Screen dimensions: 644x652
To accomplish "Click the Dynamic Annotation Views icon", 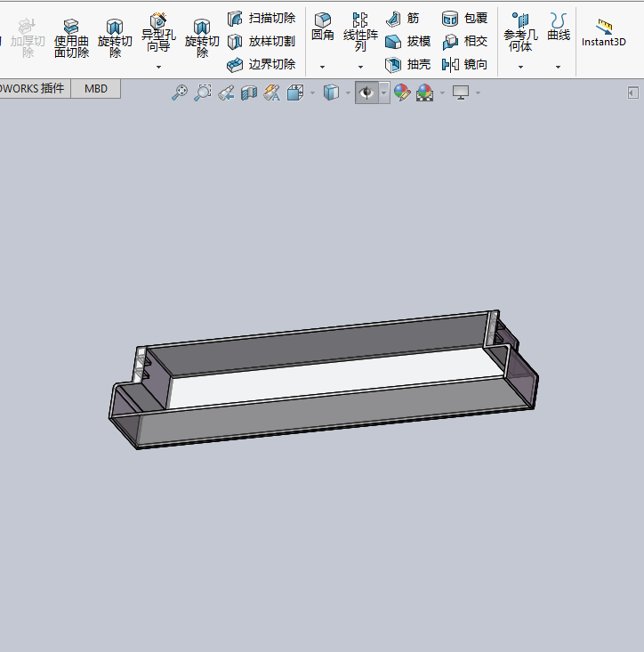I will 272,93.
